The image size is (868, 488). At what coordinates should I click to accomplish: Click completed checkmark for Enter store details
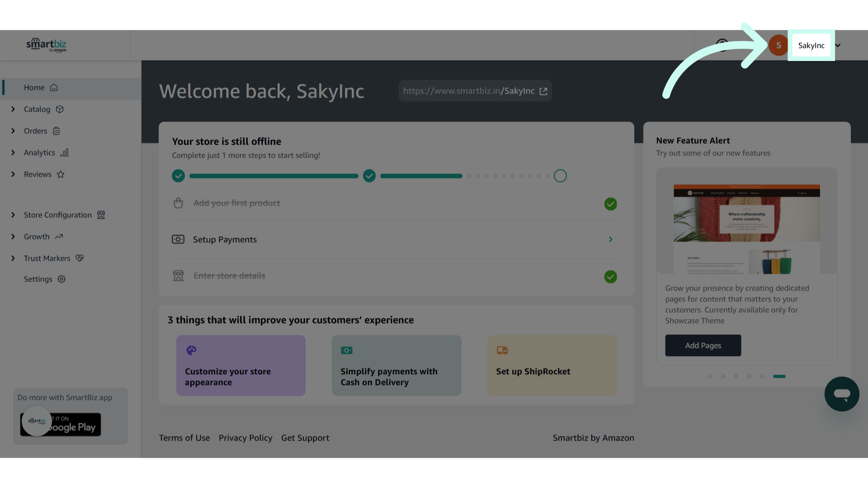(x=610, y=277)
